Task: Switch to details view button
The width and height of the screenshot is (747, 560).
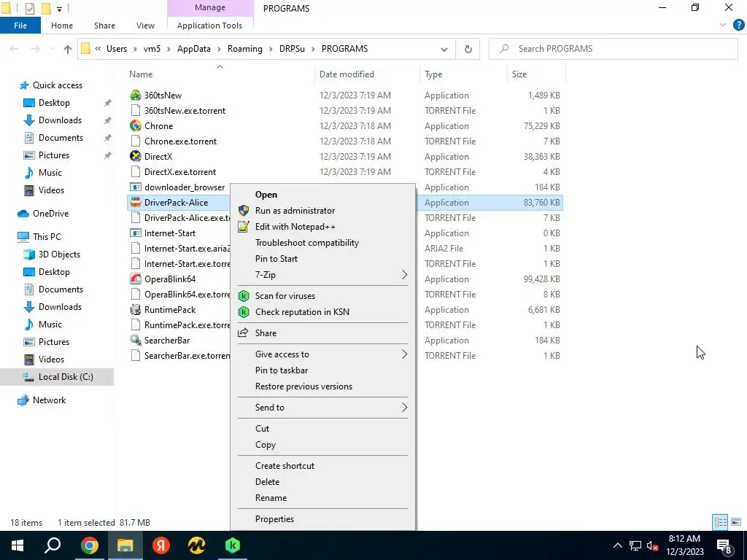Action: (x=720, y=522)
